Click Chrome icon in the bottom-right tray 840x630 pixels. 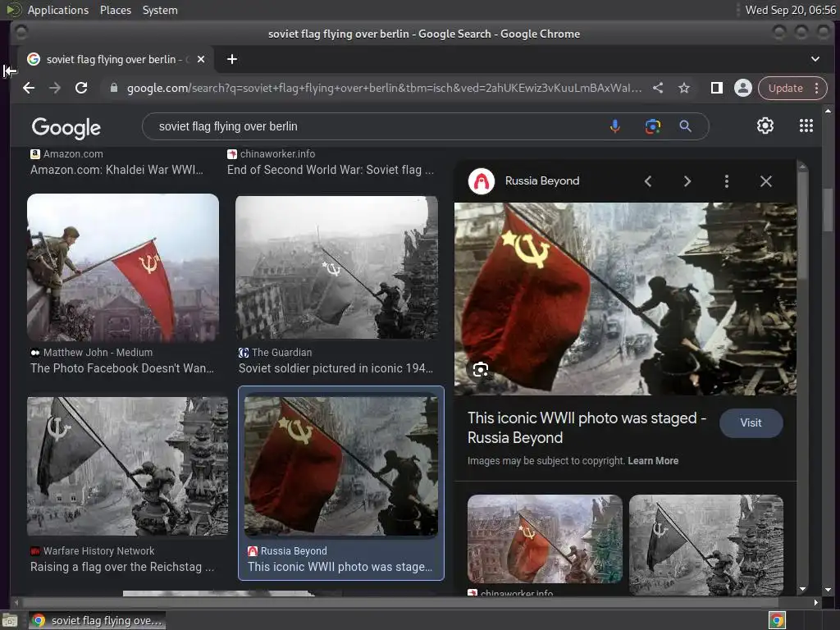coord(777,620)
